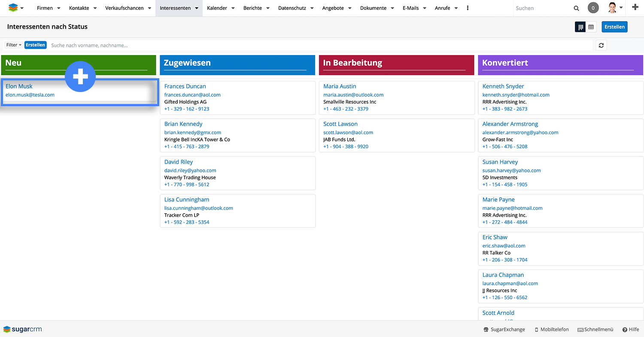This screenshot has width=644, height=337.
Task: Open the Verkaufschancen module tab
Action: pos(124,8)
